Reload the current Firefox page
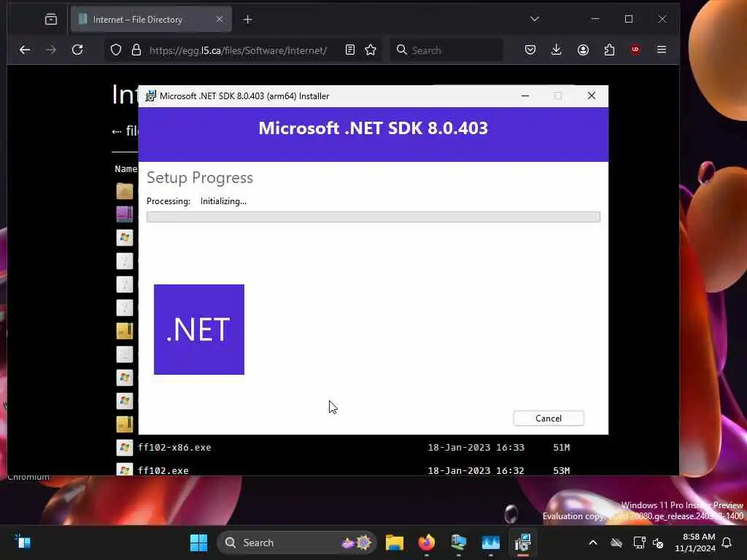This screenshot has width=747, height=560. tap(77, 50)
